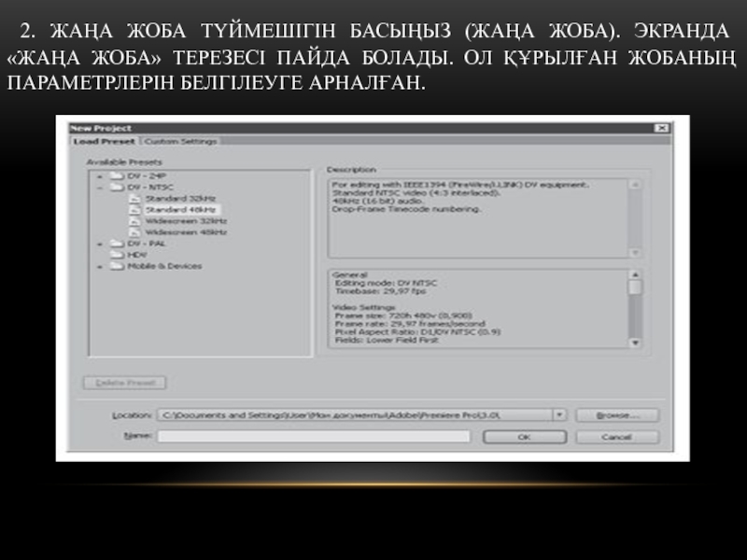This screenshot has width=747, height=560.
Task: Select the DV - PAL label
Action: pyautogui.click(x=146, y=244)
